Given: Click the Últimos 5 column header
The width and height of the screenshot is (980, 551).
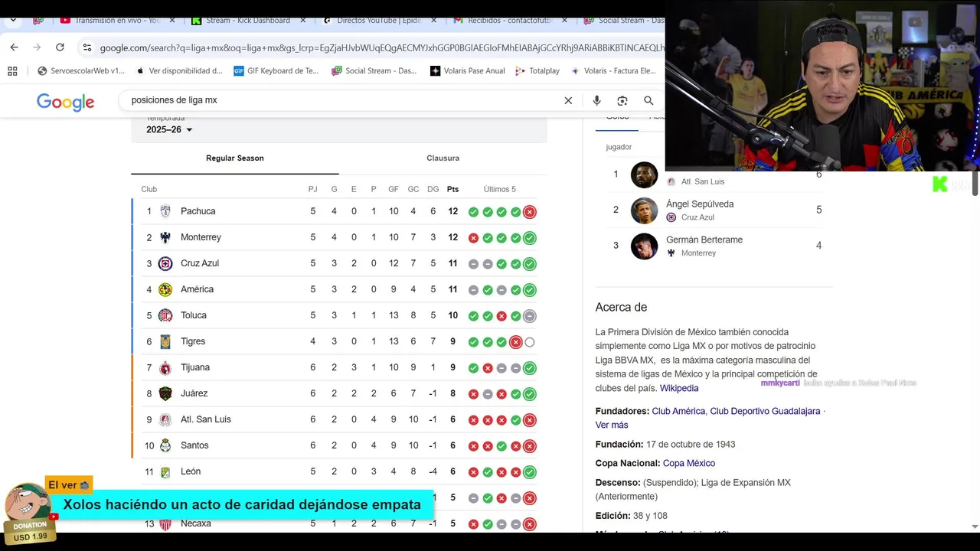Looking at the screenshot, I should [500, 189].
